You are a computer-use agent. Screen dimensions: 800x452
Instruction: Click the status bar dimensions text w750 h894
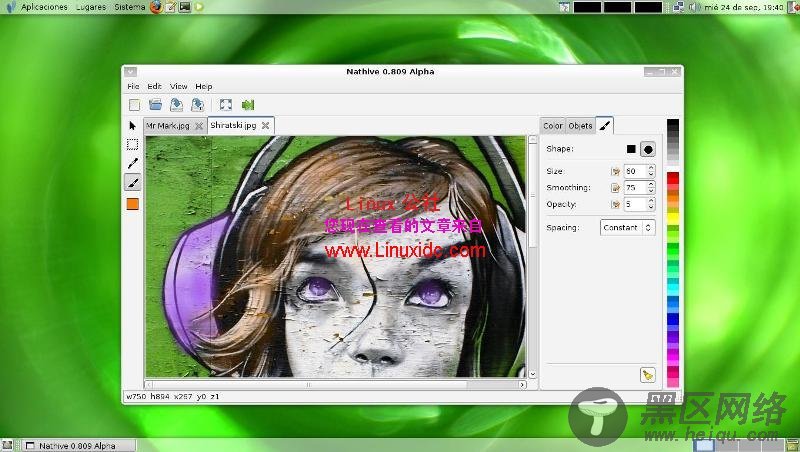pos(148,396)
